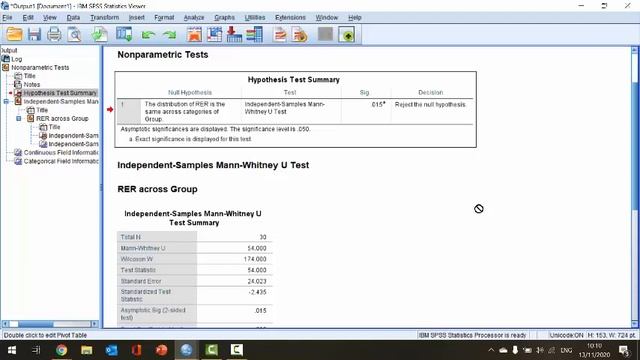Select Log in the outline tree
The height and width of the screenshot is (360, 640).
(x=16, y=59)
